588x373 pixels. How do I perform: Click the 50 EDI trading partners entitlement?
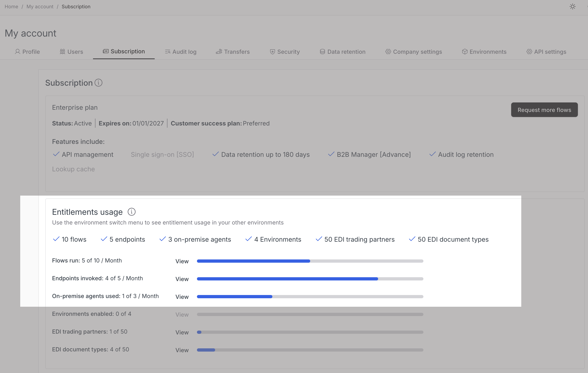[355, 239]
